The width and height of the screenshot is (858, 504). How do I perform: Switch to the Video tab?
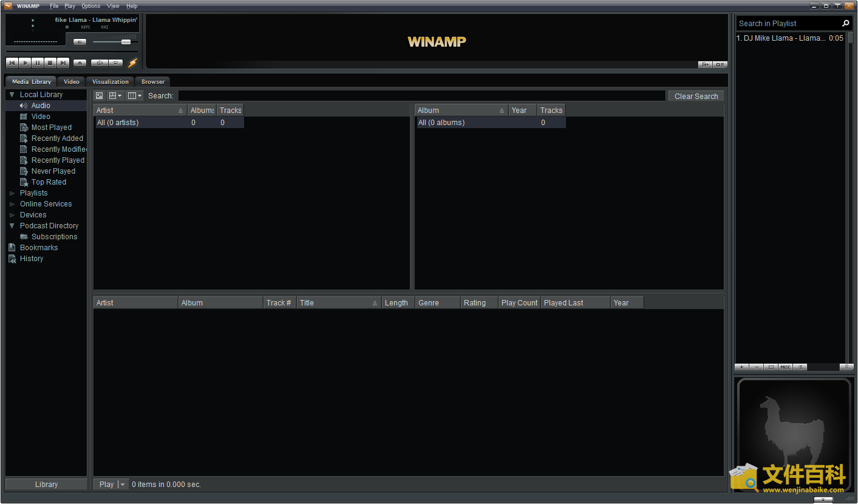72,81
